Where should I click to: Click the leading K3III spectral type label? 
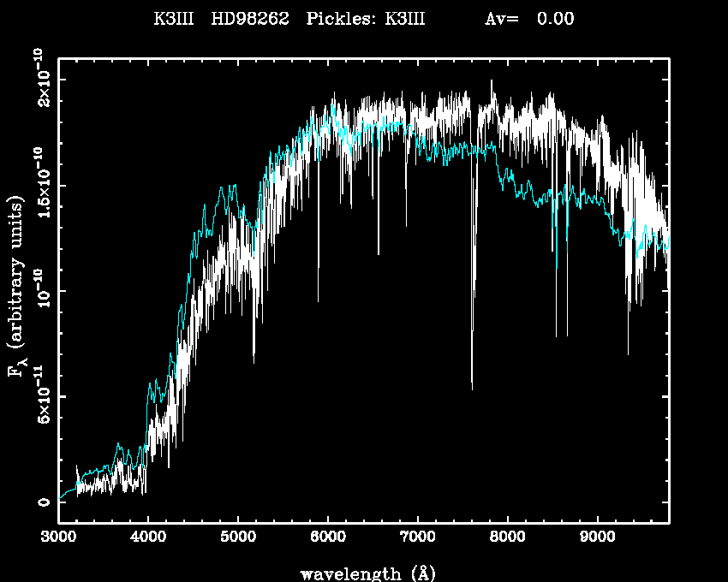(x=174, y=20)
